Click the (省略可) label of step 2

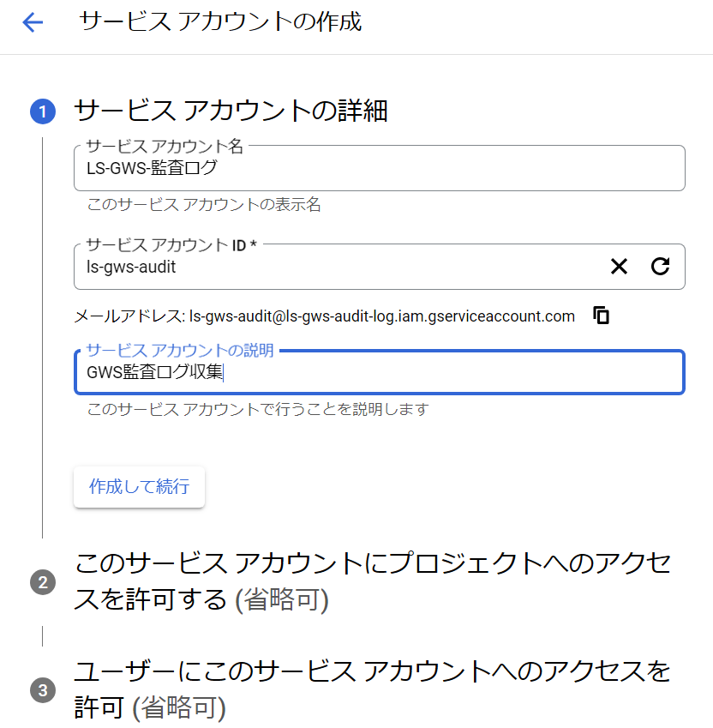pos(282,600)
